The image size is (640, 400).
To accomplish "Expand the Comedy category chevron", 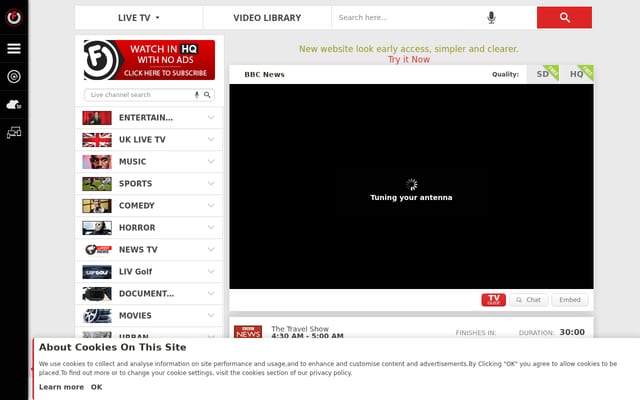I will (x=211, y=206).
